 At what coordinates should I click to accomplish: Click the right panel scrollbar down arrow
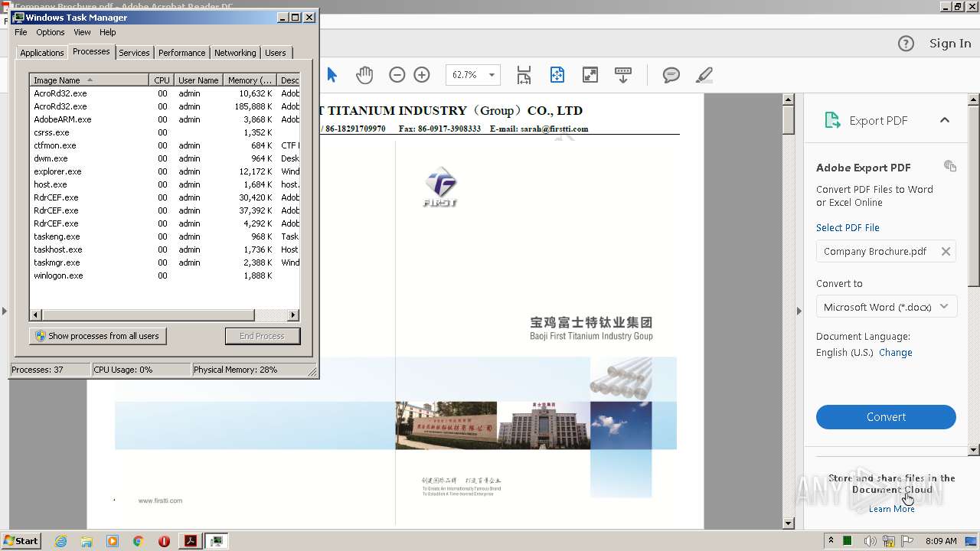(x=974, y=450)
